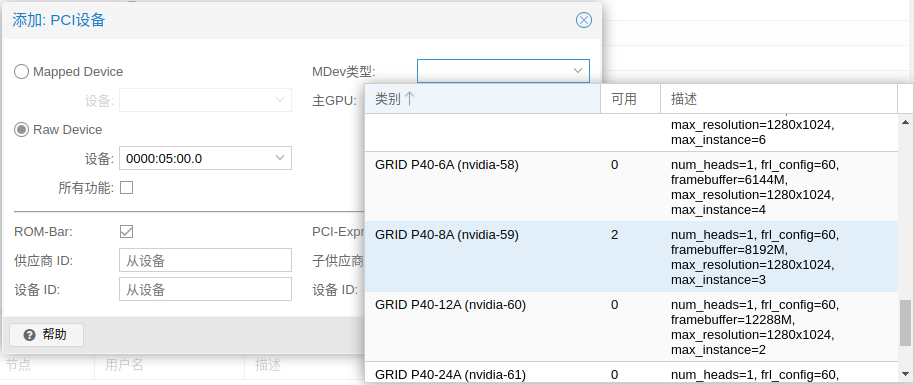Select GRID P40-6A (nvidia-58) row

click(631, 187)
